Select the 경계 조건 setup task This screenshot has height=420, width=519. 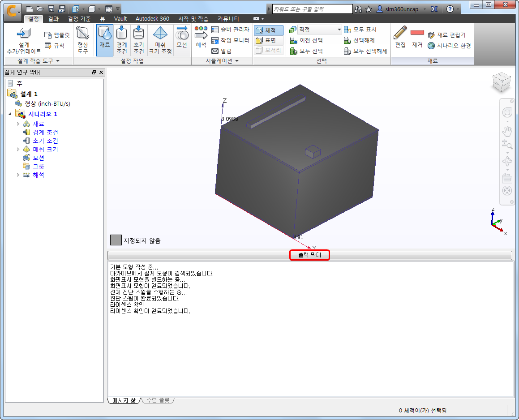click(x=121, y=40)
